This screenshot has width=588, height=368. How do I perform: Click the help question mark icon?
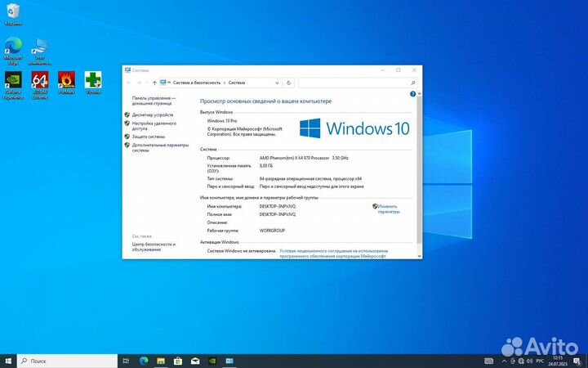click(x=413, y=94)
